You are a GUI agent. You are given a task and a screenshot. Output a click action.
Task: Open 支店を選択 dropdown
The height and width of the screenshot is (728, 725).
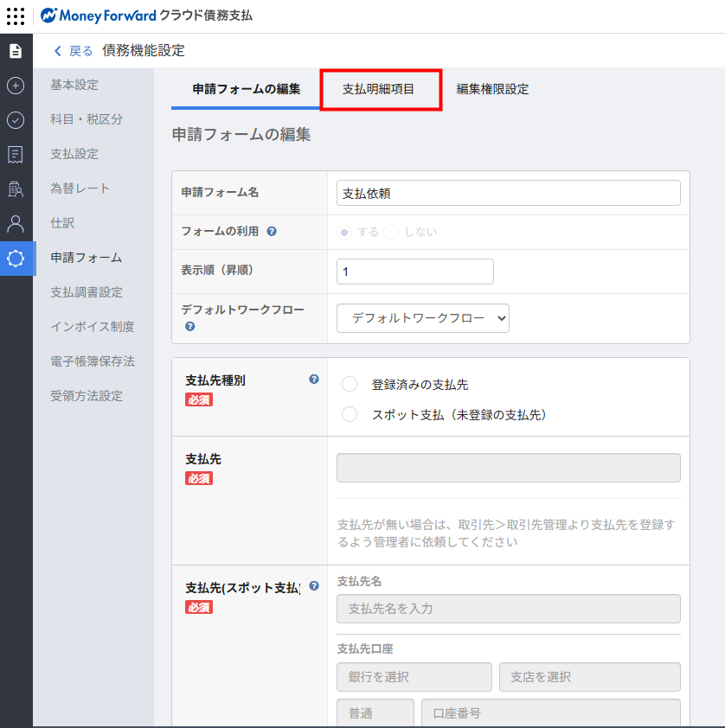pyautogui.click(x=589, y=677)
